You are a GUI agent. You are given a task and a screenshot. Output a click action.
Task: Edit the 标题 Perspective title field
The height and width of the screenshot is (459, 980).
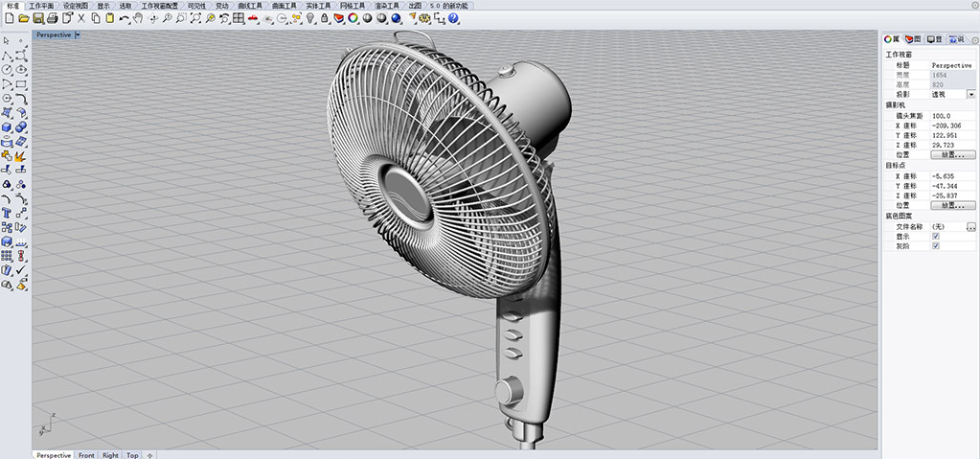[x=952, y=65]
